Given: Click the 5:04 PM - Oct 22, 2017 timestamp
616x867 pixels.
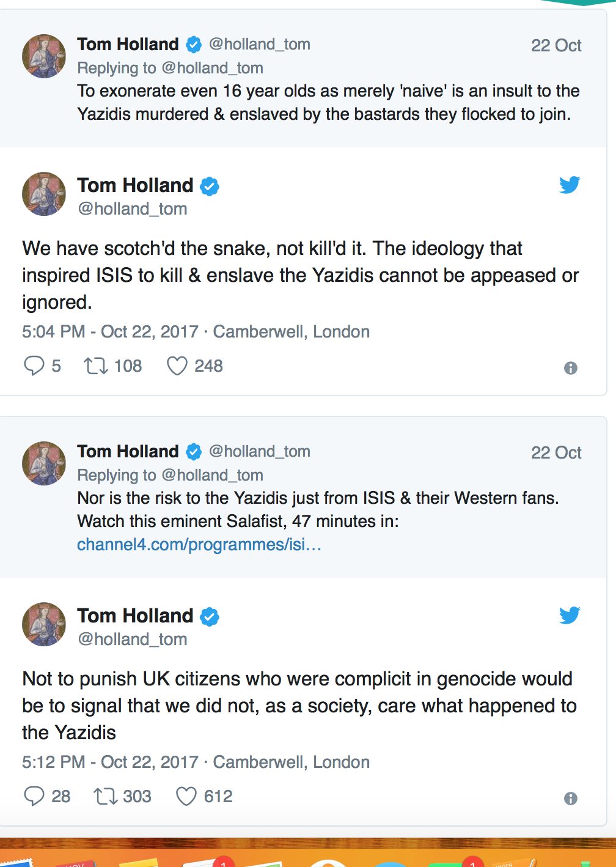Looking at the screenshot, I should [110, 331].
